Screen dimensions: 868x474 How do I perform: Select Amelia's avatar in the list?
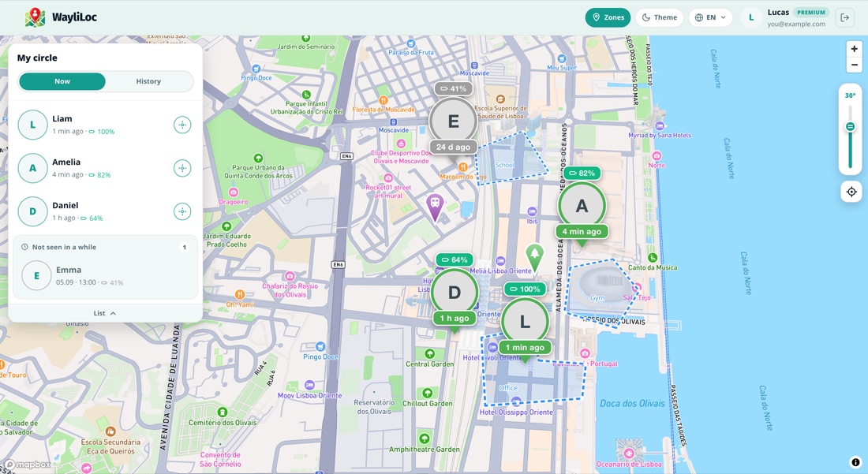32,168
